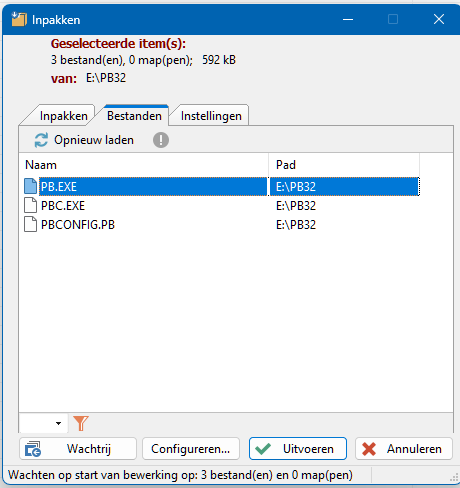The height and width of the screenshot is (488, 460).
Task: Click the Uitvoeren button
Action: [x=298, y=449]
